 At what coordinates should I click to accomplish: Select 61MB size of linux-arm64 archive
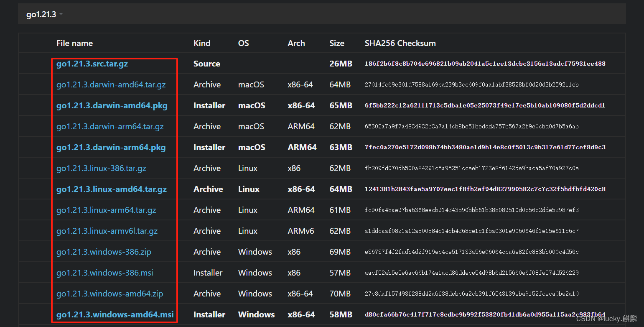[340, 210]
